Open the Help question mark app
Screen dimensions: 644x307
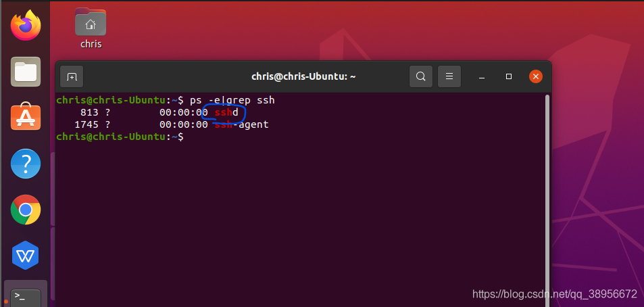pos(26,164)
